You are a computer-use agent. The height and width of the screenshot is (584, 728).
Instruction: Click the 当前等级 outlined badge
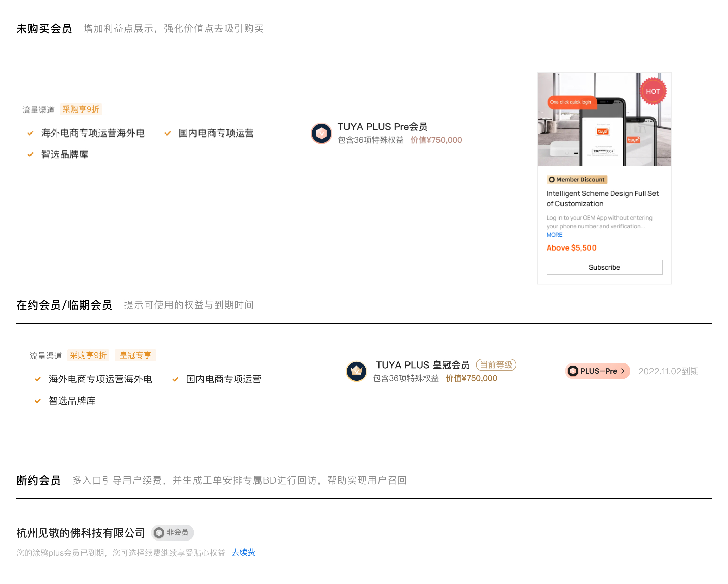pyautogui.click(x=496, y=365)
